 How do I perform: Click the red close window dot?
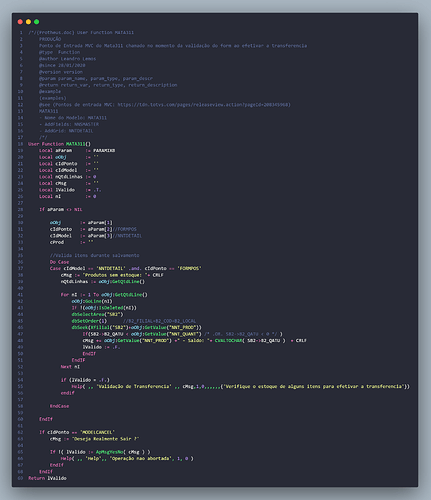(20, 22)
